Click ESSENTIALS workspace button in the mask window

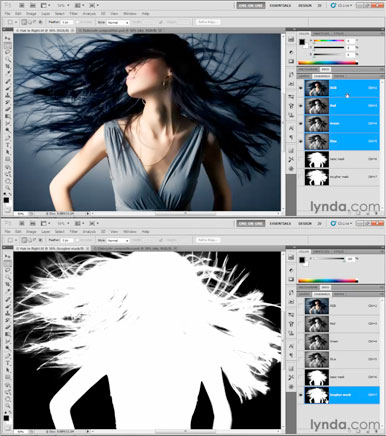pyautogui.click(x=280, y=224)
